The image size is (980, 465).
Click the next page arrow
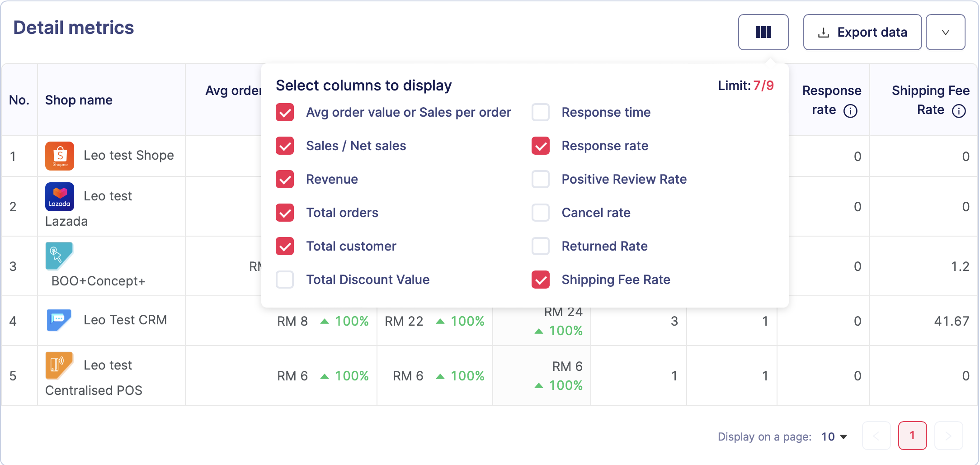click(948, 436)
